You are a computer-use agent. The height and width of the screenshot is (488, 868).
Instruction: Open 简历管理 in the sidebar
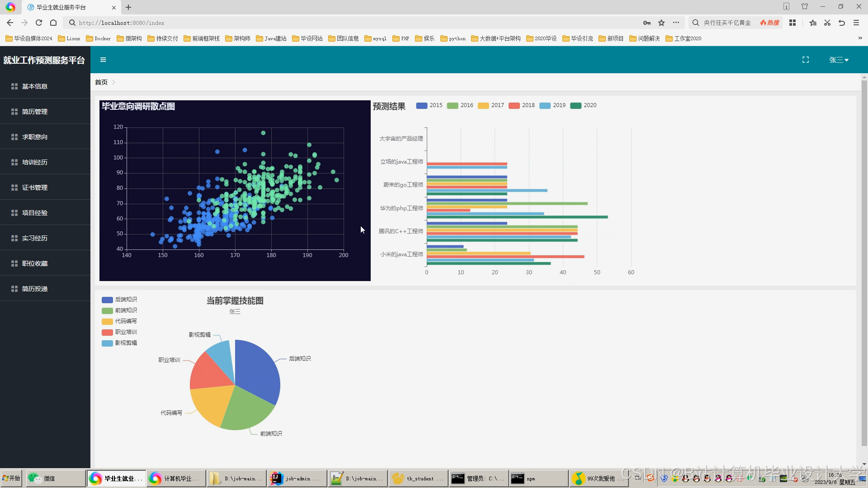tap(35, 112)
